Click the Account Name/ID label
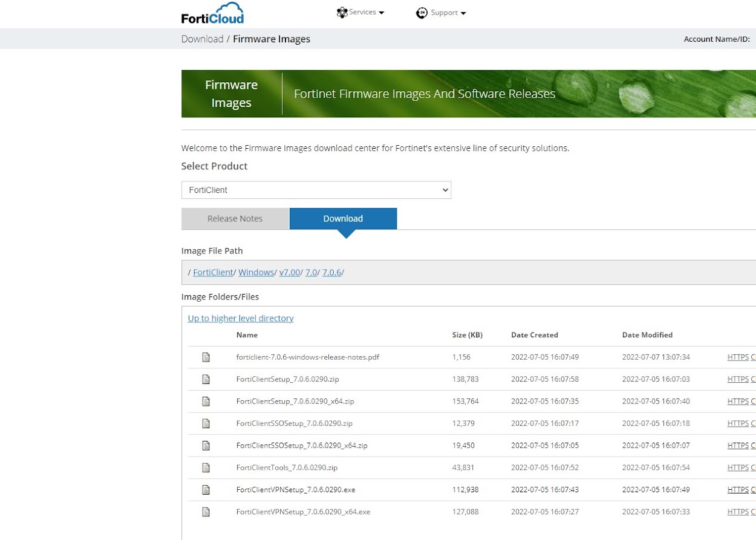Screen dimensions: 756x540 (717, 39)
